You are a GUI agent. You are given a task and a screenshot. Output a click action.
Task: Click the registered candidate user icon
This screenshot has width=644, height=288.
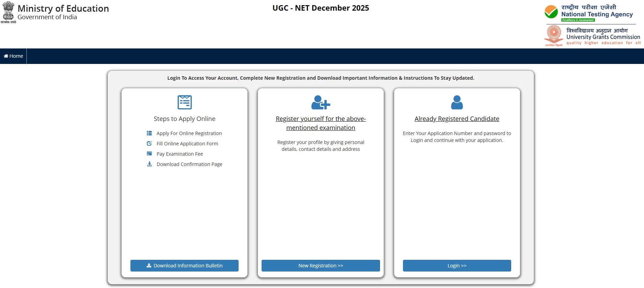point(457,102)
